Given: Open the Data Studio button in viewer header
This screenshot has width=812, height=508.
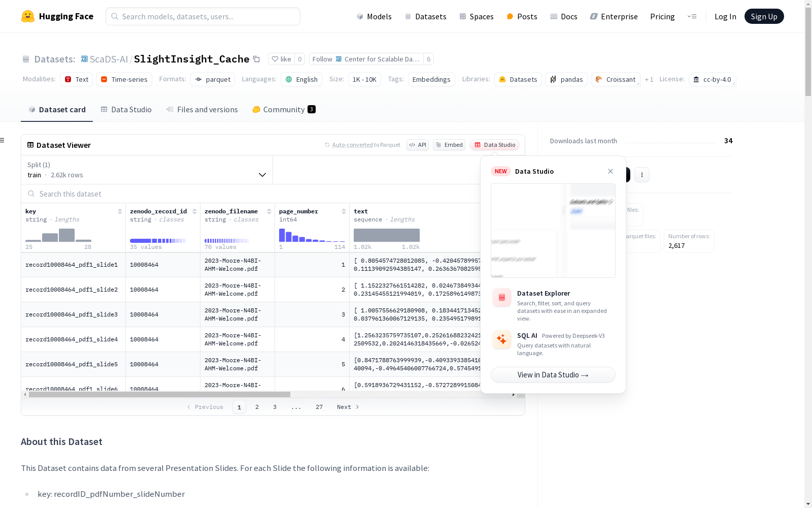Looking at the screenshot, I should click(x=495, y=145).
